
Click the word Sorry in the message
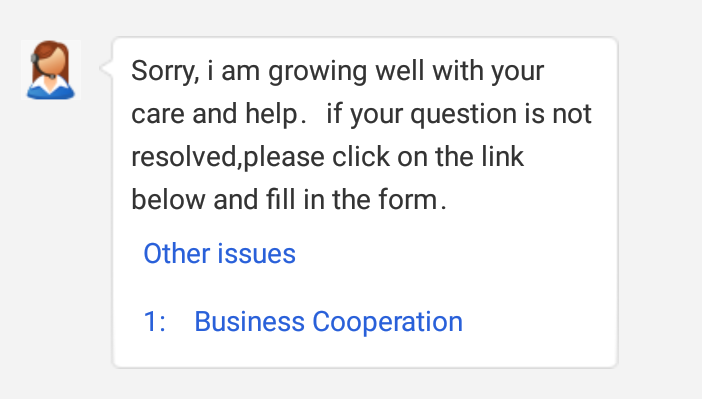(x=165, y=72)
